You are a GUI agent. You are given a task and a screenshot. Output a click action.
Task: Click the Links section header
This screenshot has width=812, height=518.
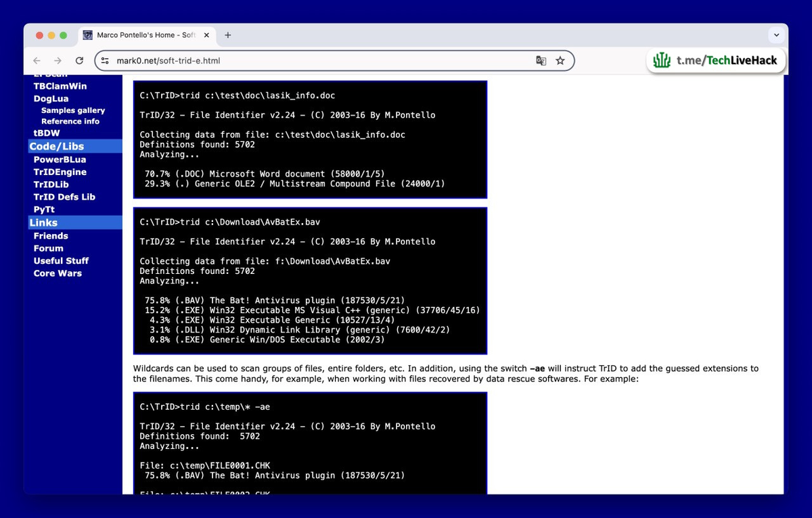(x=75, y=222)
